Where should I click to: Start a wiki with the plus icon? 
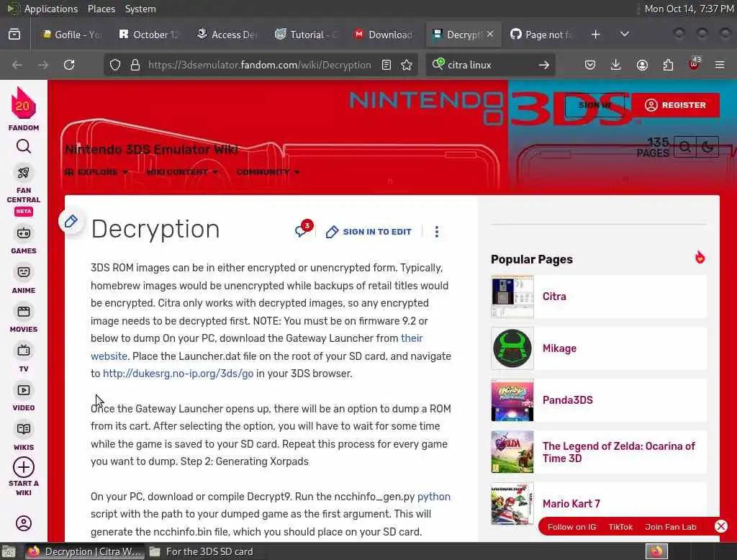[24, 467]
